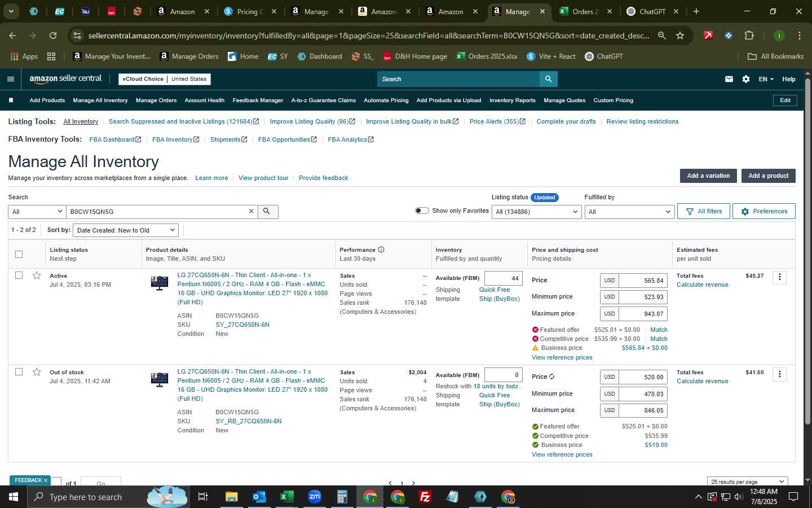Toggle Show only Favorites switch
Screen dimensions: 812x508
point(422,211)
